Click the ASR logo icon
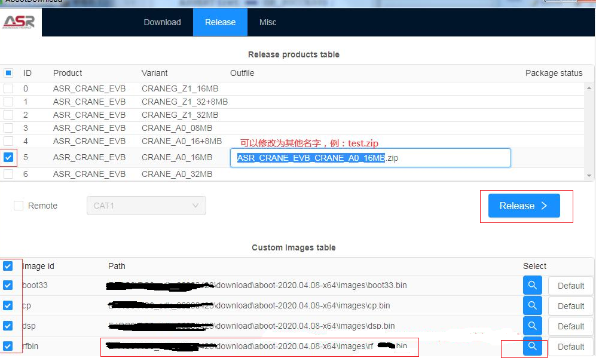 tap(19, 22)
